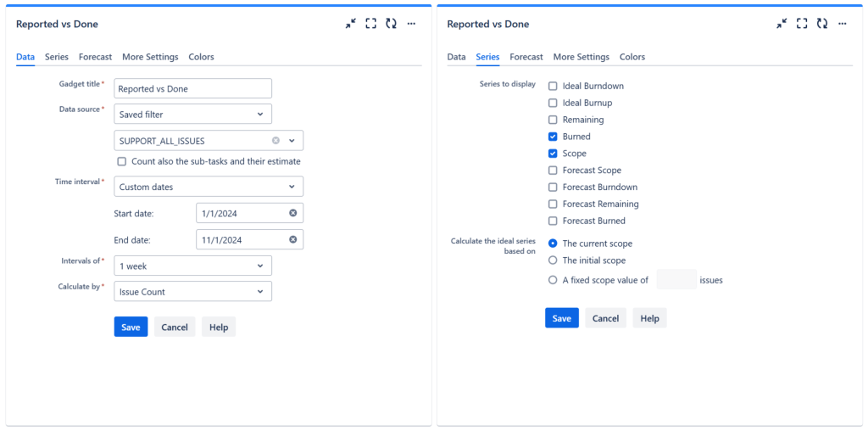Click Save button in the left gadget
This screenshot has width=868, height=431.
click(131, 327)
